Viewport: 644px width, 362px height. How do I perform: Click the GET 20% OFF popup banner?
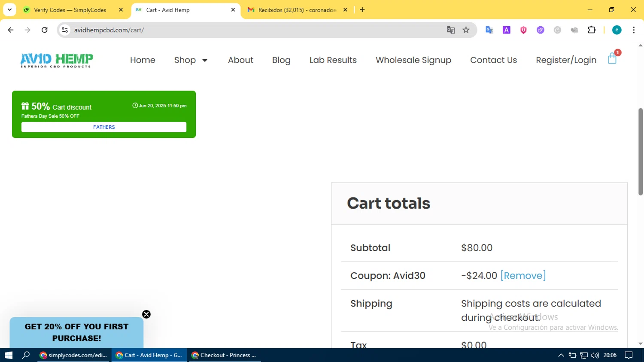point(76,332)
